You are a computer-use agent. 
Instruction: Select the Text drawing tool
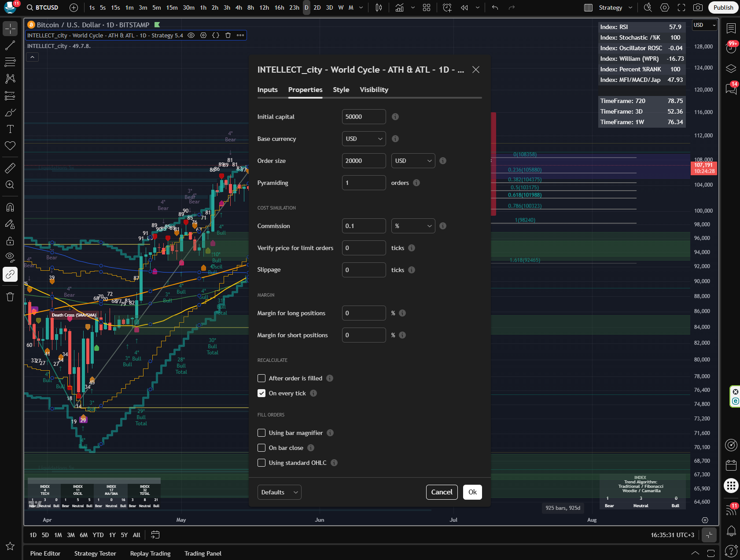click(10, 129)
